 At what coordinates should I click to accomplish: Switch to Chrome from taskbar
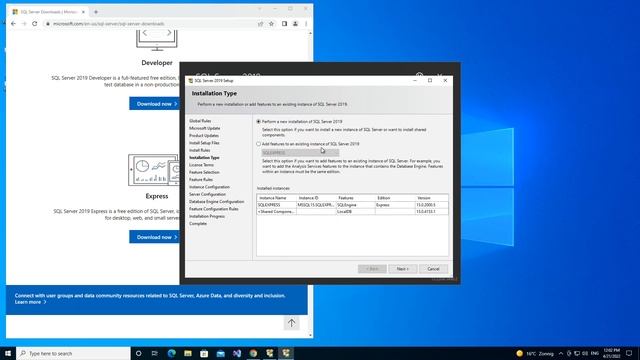(253, 353)
